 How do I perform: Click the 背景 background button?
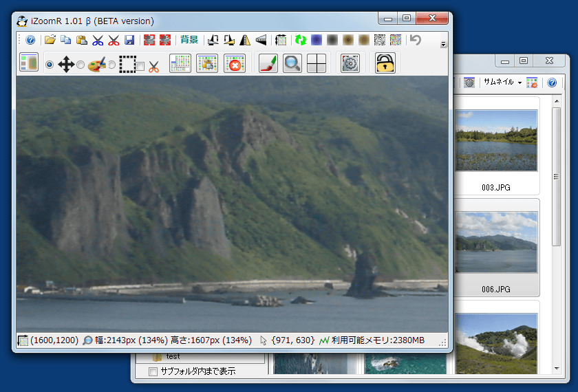point(189,40)
